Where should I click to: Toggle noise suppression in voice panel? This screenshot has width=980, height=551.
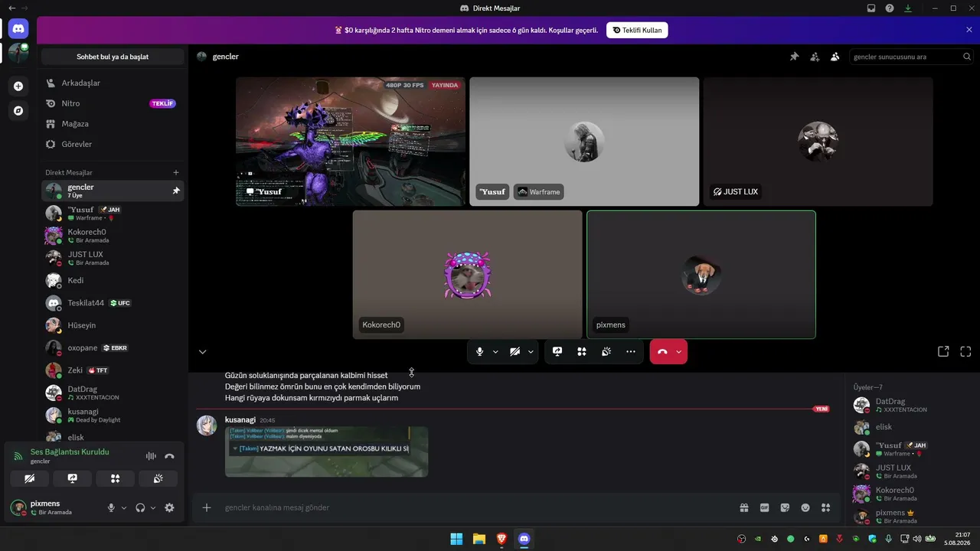click(x=151, y=456)
